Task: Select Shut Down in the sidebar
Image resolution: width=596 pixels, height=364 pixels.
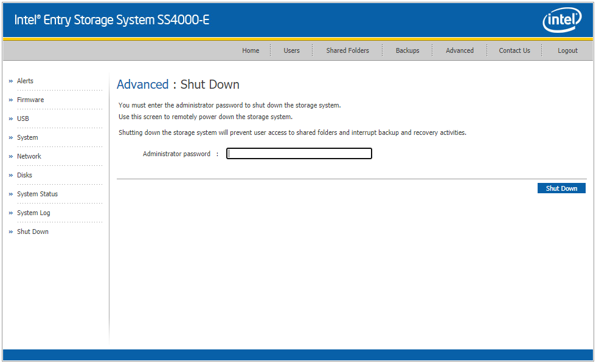Action: click(x=33, y=232)
